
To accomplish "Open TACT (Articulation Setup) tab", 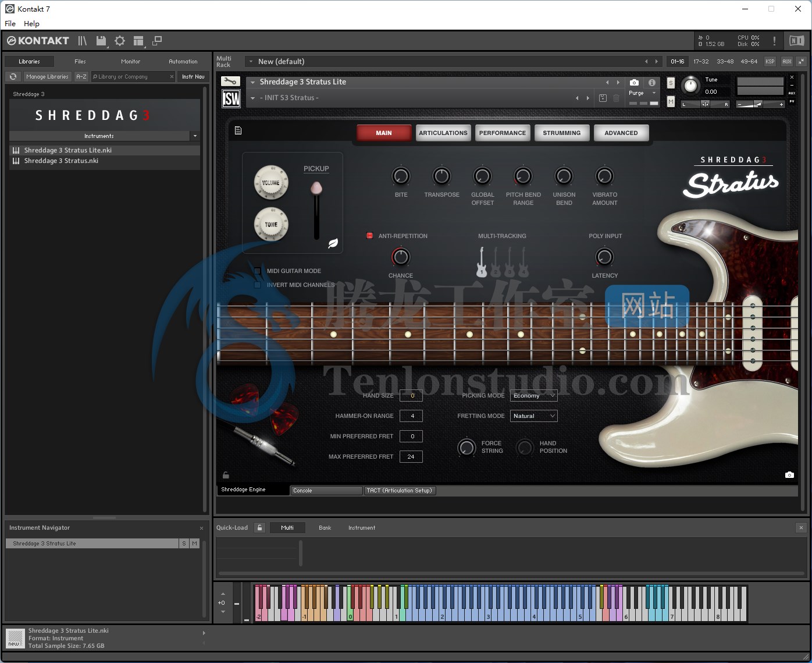I will pyautogui.click(x=400, y=491).
